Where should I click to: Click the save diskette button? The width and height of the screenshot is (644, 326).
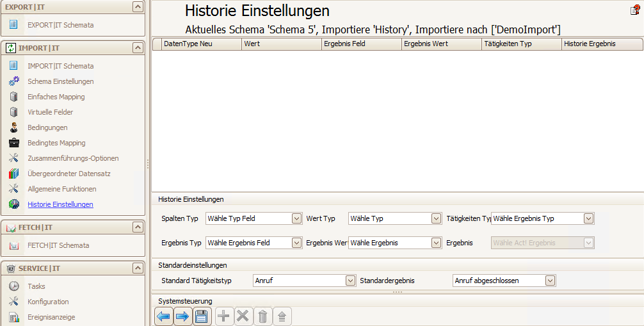coord(202,316)
